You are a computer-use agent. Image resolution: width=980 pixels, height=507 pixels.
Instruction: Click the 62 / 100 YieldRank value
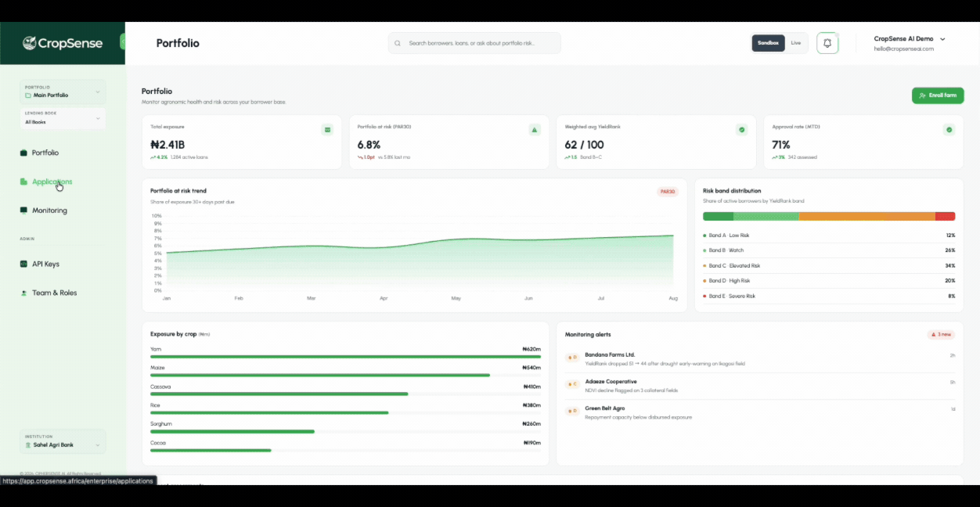click(584, 145)
